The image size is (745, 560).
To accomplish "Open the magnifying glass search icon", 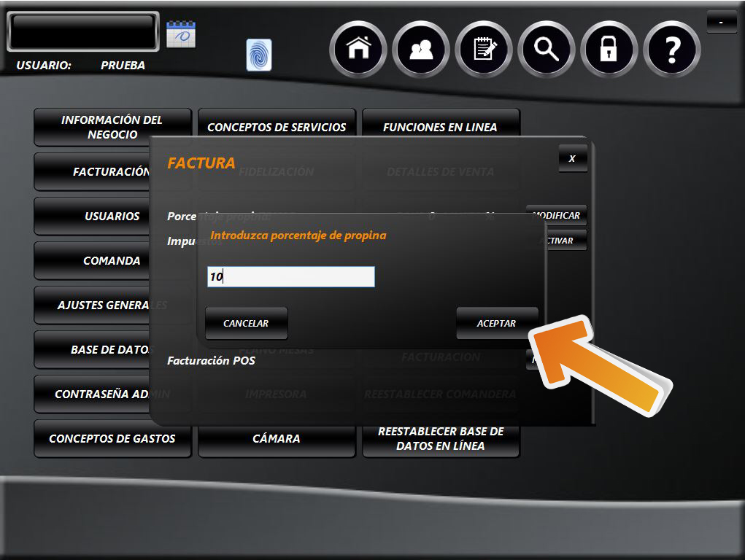I will 547,50.
